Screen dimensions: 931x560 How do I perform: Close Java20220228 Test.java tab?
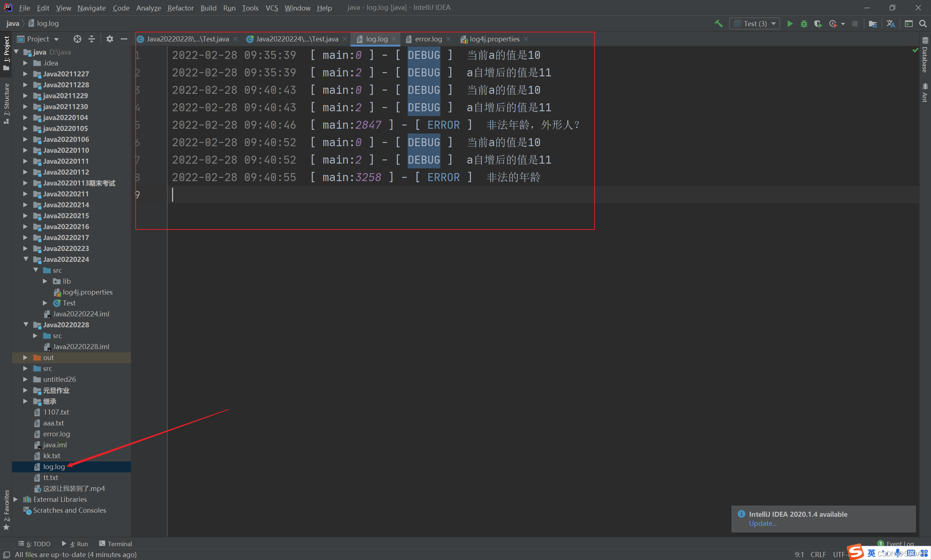(x=236, y=39)
